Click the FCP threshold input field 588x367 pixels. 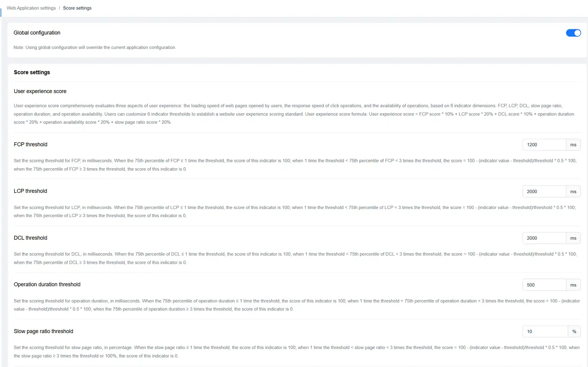coord(544,145)
